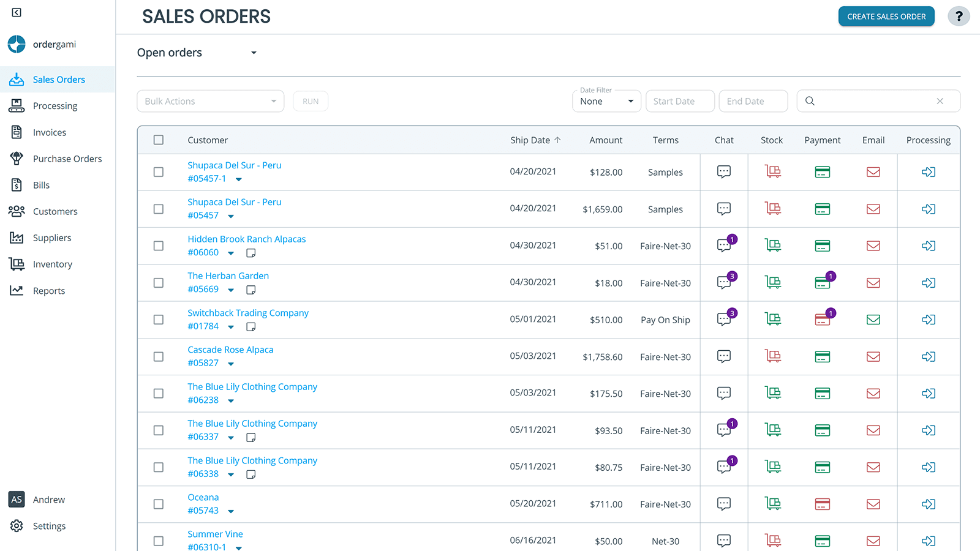Open the Inventory section in sidebar
The height and width of the screenshot is (551, 980).
(x=52, y=264)
